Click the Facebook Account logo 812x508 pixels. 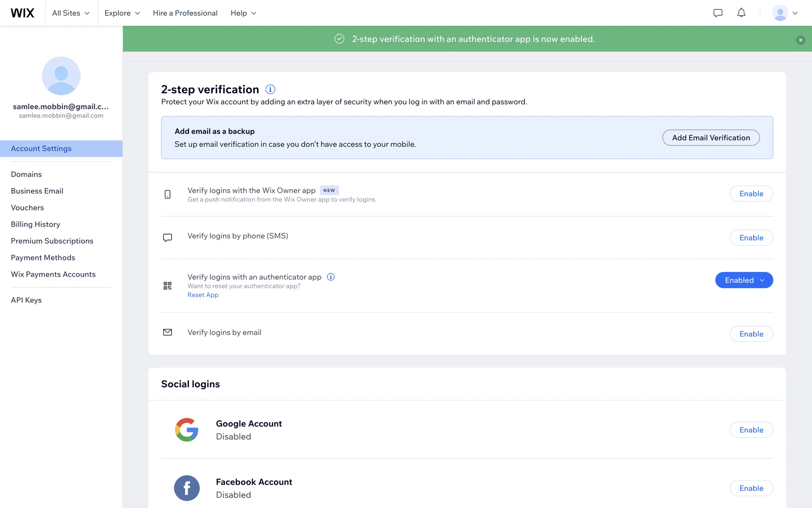[x=187, y=488]
